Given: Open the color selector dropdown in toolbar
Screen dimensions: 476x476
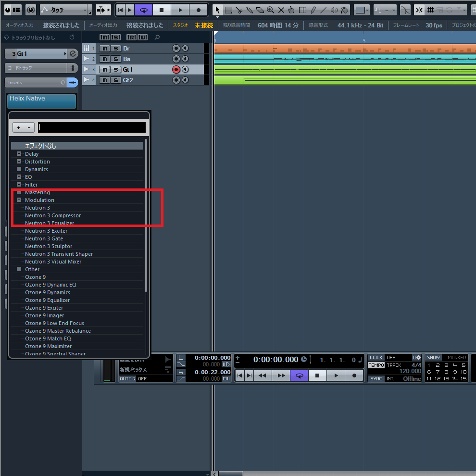Looking at the screenshot, I should click(362, 10).
